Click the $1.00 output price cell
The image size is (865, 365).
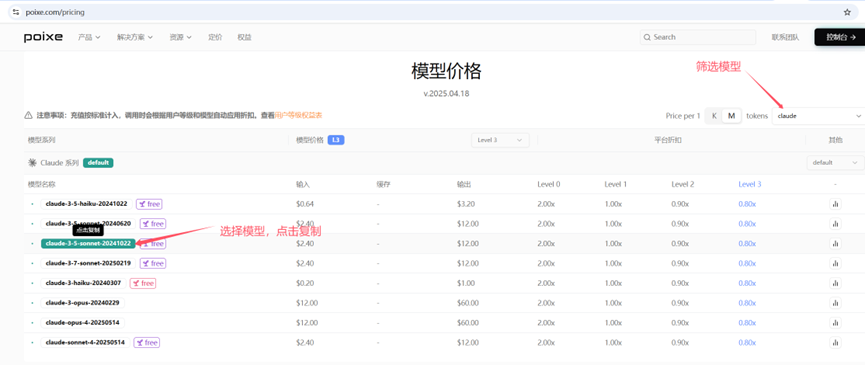pos(466,283)
